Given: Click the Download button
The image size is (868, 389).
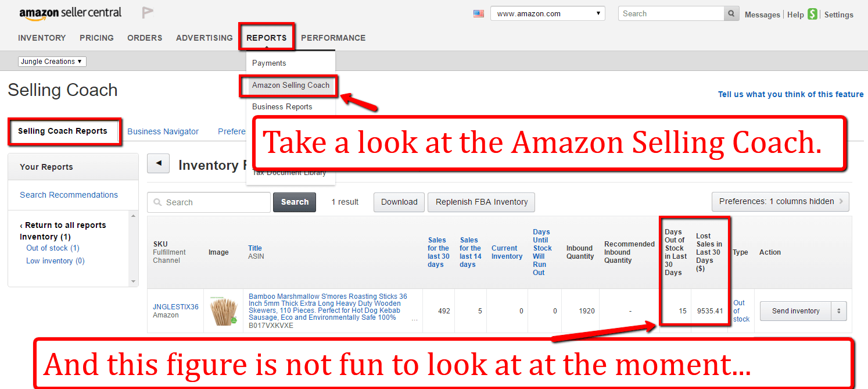Looking at the screenshot, I should point(399,202).
